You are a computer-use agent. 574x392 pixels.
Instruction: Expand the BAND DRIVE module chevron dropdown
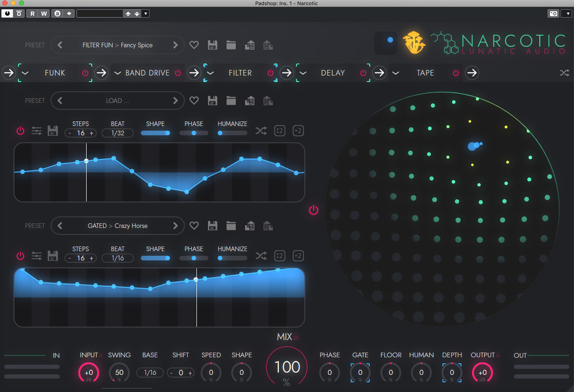coord(118,73)
